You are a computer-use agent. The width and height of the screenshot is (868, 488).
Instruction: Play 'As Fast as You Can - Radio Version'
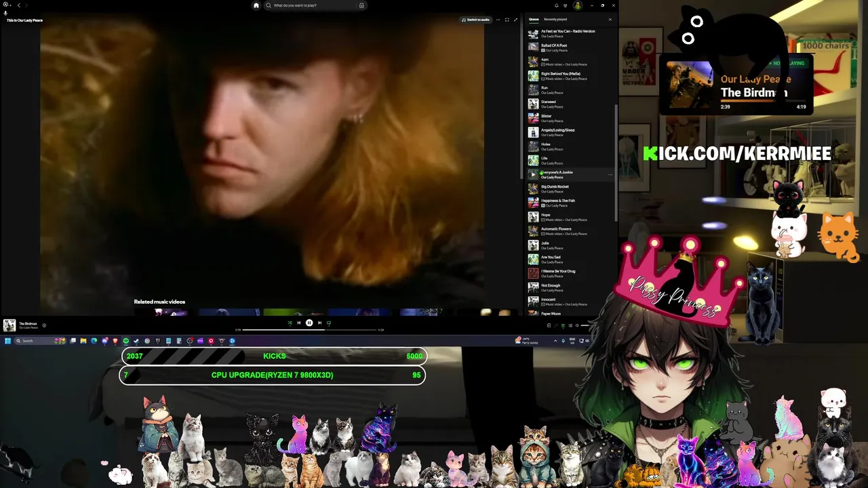(570, 33)
